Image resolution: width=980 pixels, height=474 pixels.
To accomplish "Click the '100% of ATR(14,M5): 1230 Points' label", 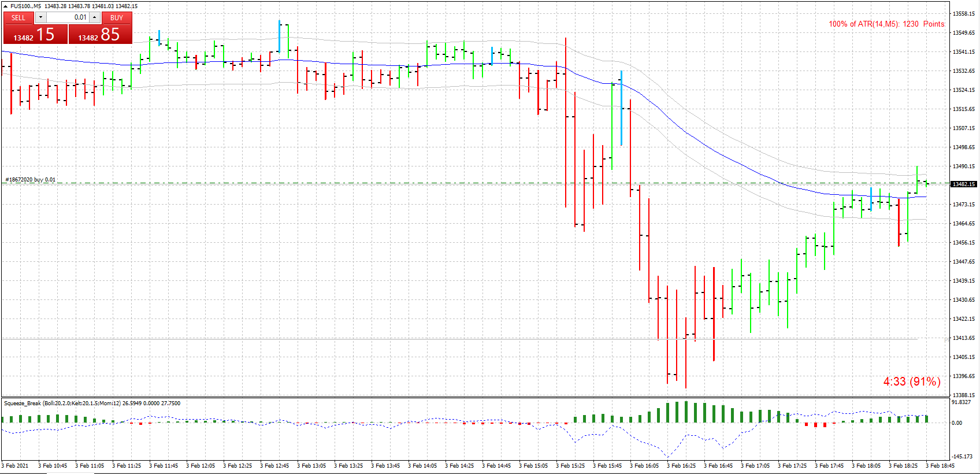I will click(x=886, y=24).
